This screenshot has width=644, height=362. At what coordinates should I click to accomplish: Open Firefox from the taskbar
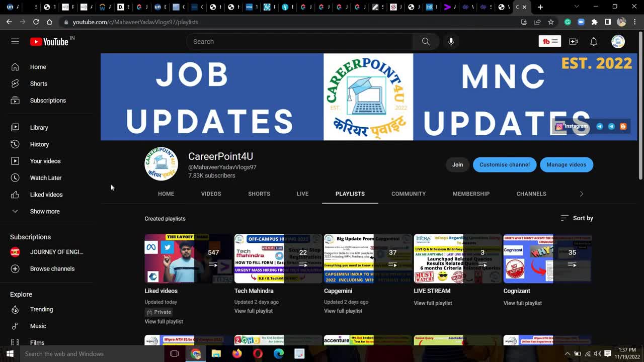pyautogui.click(x=237, y=354)
